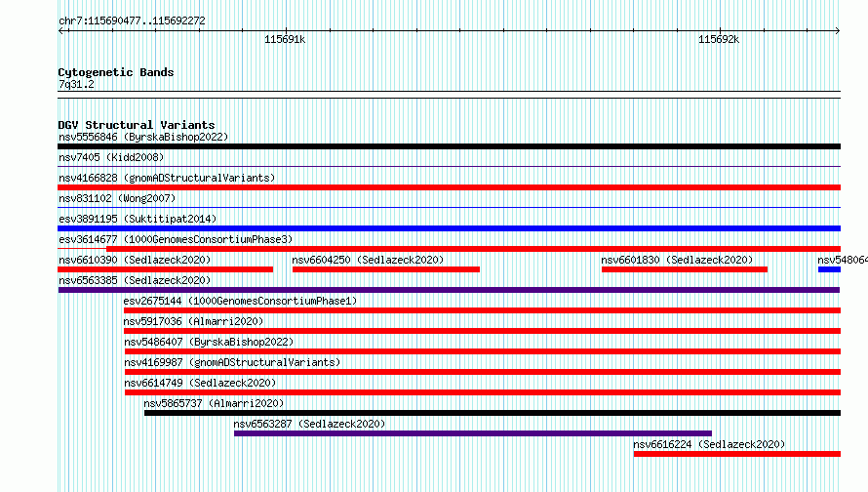The width and height of the screenshot is (868, 492).
Task: Click nsv7405 (Kidd2008) label
Action: tap(111, 157)
